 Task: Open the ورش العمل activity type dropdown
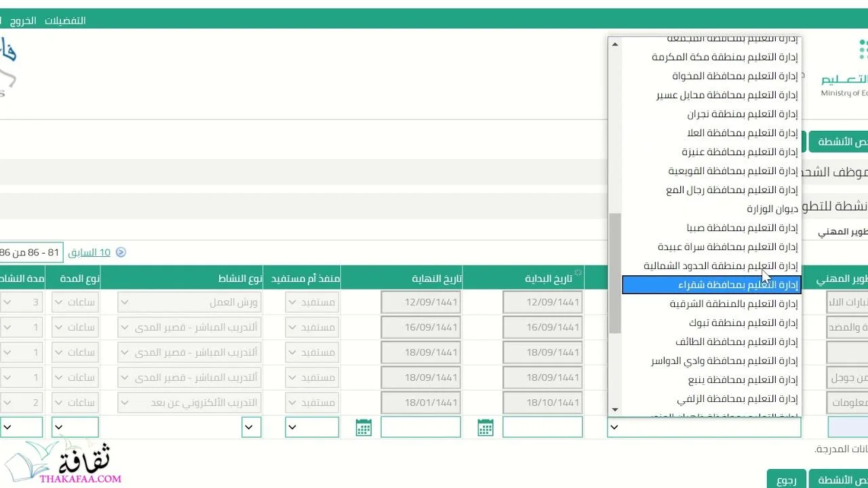[x=189, y=302]
